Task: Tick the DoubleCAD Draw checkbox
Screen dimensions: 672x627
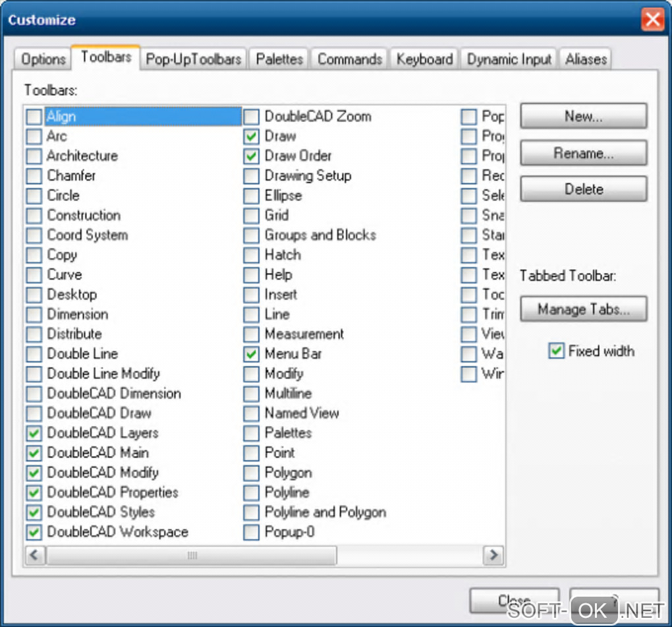Action: 34,413
